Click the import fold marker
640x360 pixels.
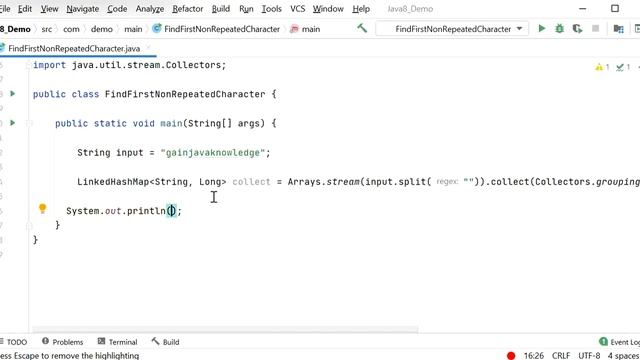(29, 65)
